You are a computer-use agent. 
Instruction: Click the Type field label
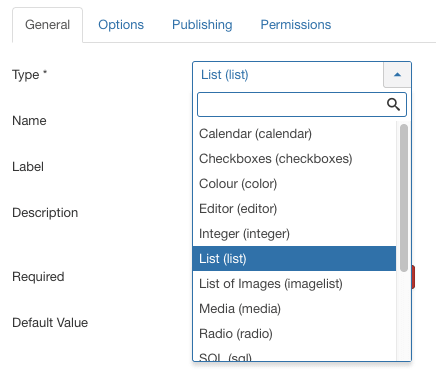[29, 75]
